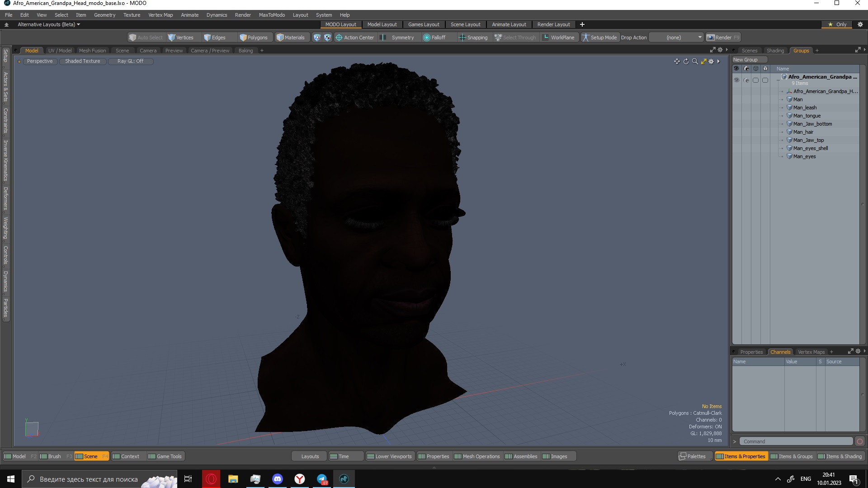
Task: Enable Snapping in the toolbar
Action: (473, 38)
